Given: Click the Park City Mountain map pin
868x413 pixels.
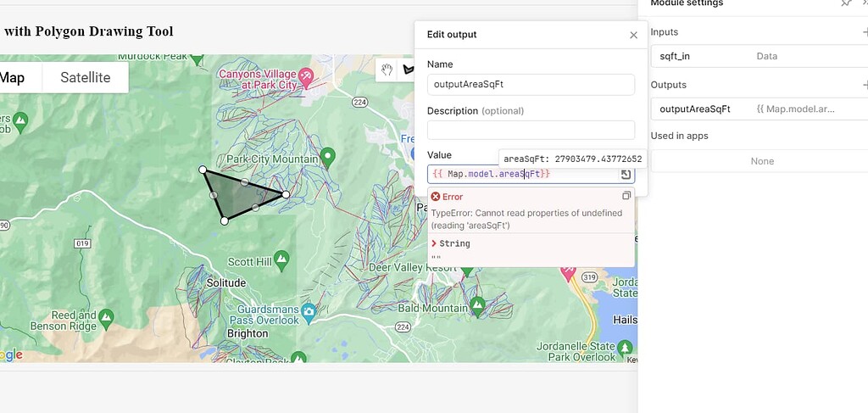Looking at the screenshot, I should pos(328,157).
